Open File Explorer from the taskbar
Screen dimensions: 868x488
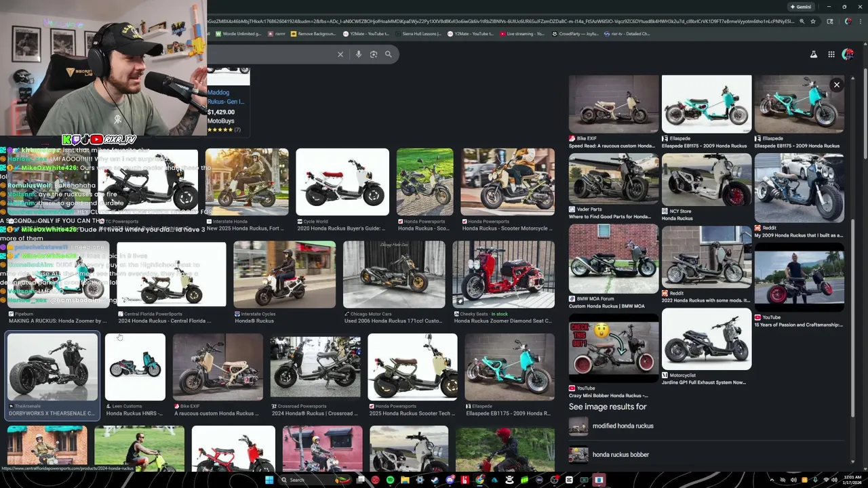click(405, 480)
